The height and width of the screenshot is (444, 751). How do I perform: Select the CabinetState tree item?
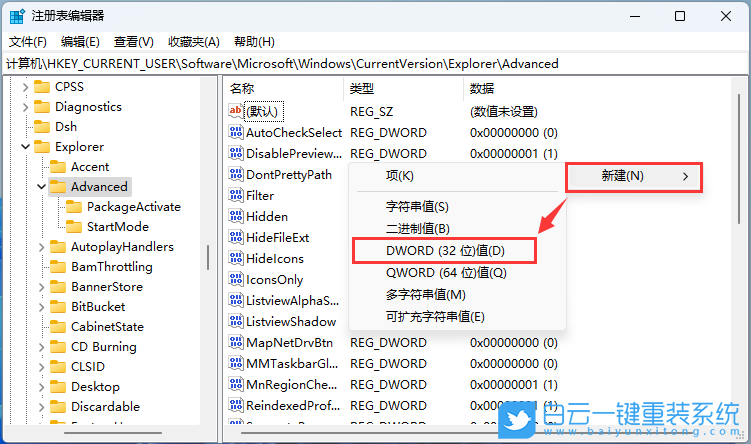[107, 327]
